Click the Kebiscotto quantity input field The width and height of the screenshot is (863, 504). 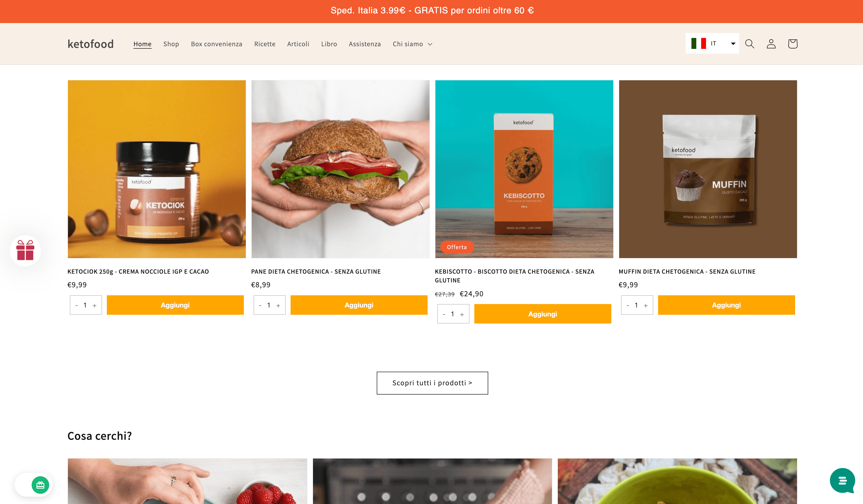453,314
